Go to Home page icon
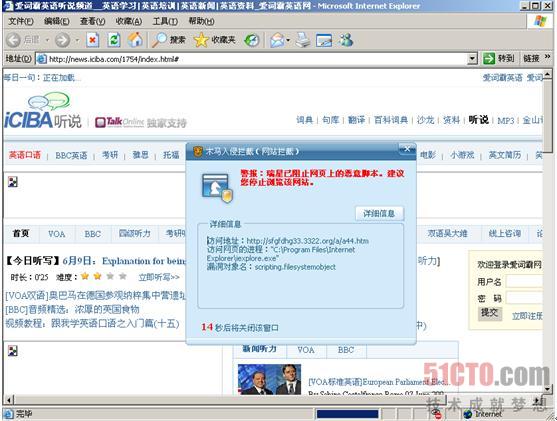This screenshot has width=557, height=421. tap(135, 40)
